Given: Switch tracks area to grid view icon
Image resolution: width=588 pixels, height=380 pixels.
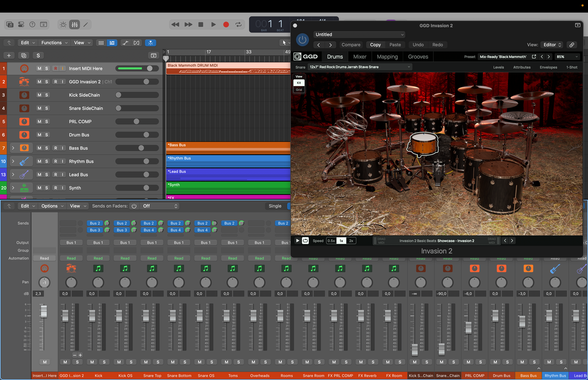Looking at the screenshot, I should click(101, 43).
